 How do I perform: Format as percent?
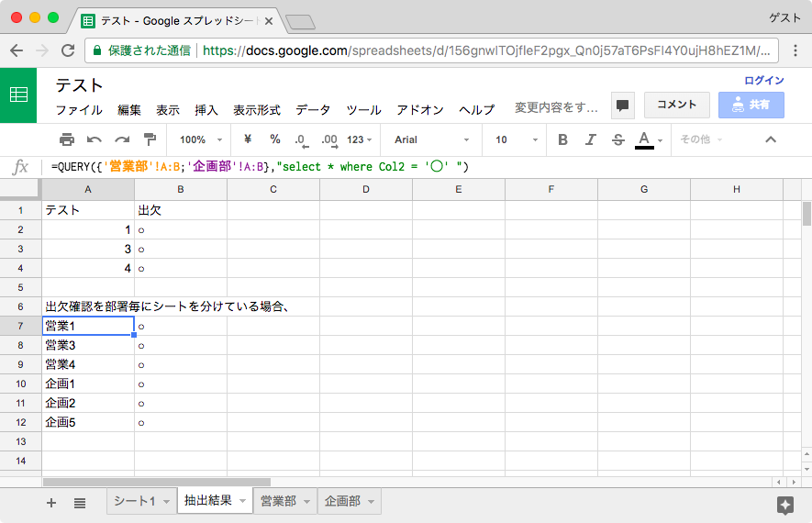275,139
